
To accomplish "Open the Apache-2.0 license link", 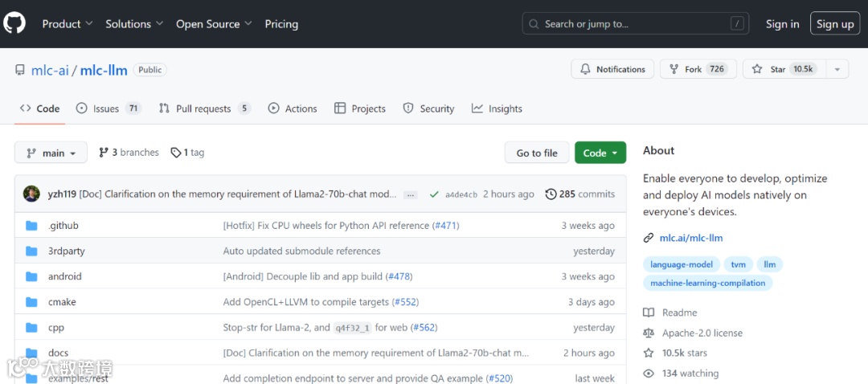I will [702, 333].
